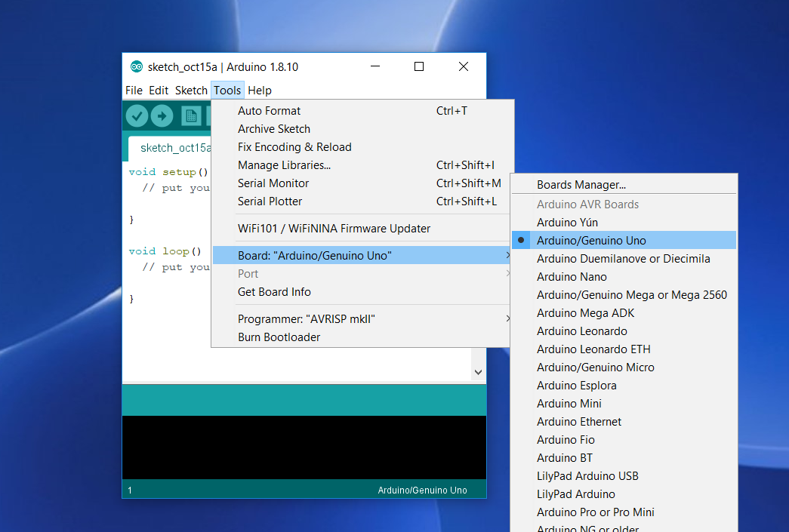Open Manage Libraries from Tools menu
The image size is (789, 532).
coord(362,165)
